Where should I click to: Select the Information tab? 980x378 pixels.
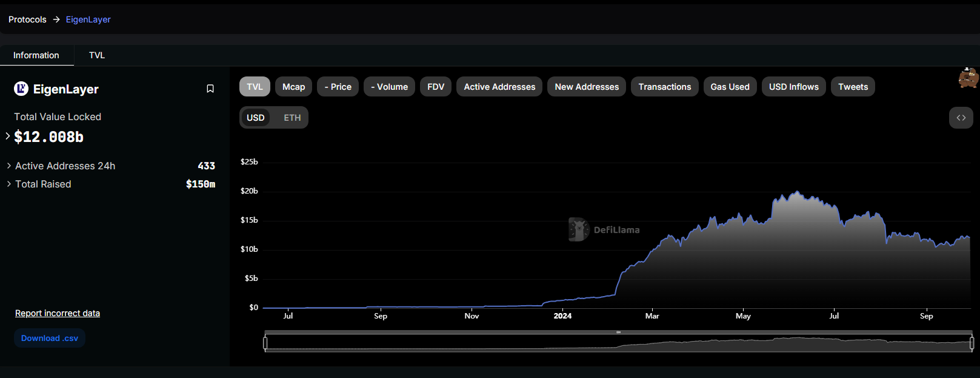point(36,55)
